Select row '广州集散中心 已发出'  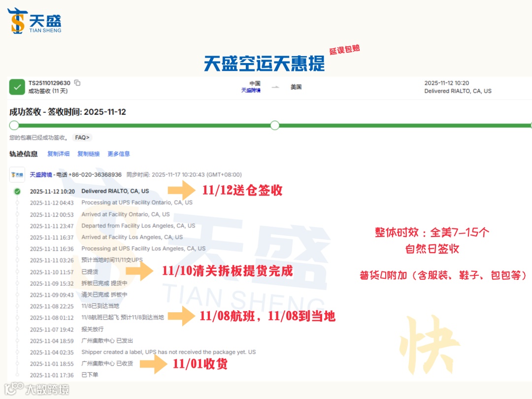pyautogui.click(x=81, y=341)
